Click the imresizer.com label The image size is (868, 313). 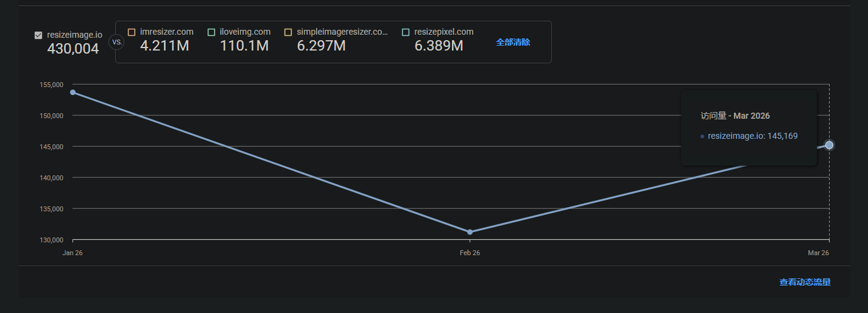[x=167, y=32]
